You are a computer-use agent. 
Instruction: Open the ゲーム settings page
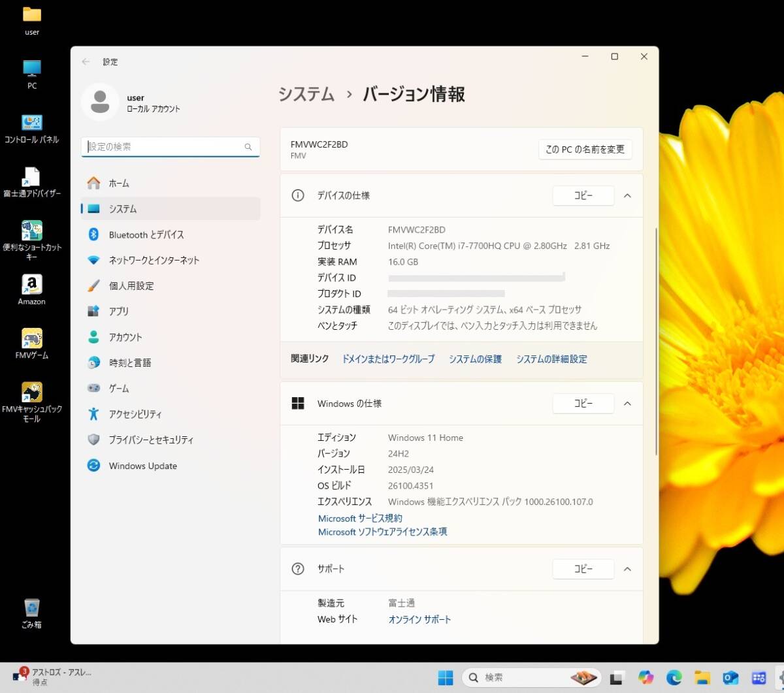(118, 388)
